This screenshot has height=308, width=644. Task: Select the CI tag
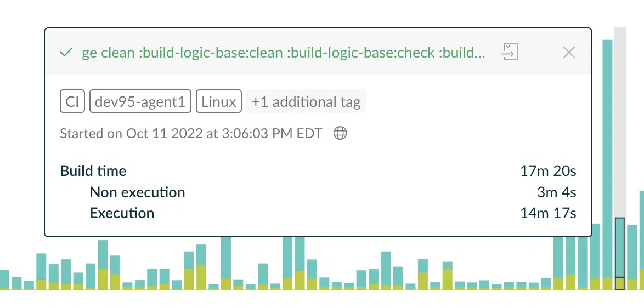pos(72,101)
